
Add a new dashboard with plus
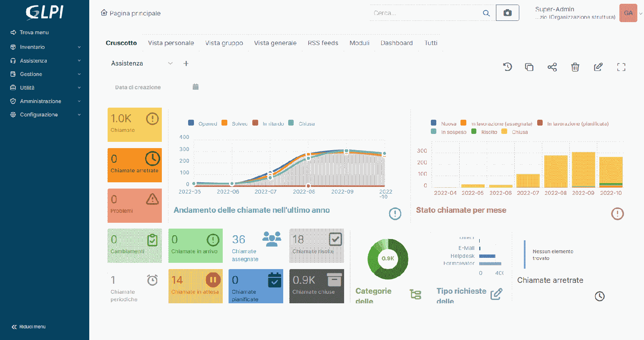pos(186,63)
